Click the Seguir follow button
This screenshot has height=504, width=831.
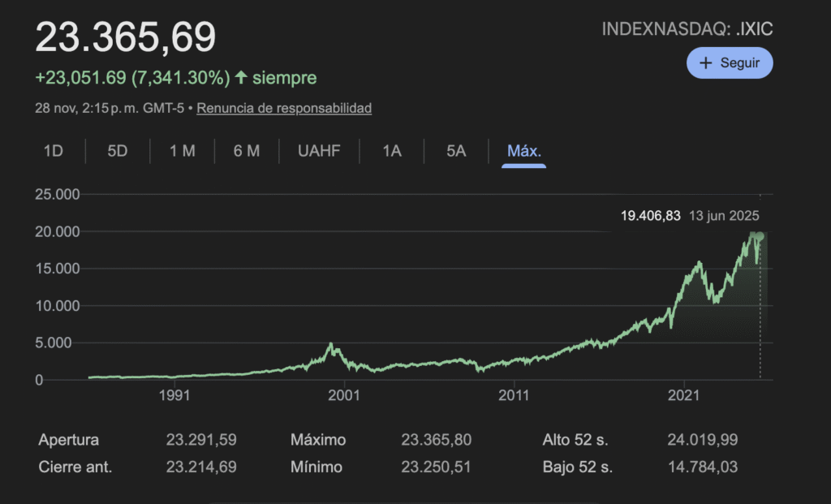[730, 62]
